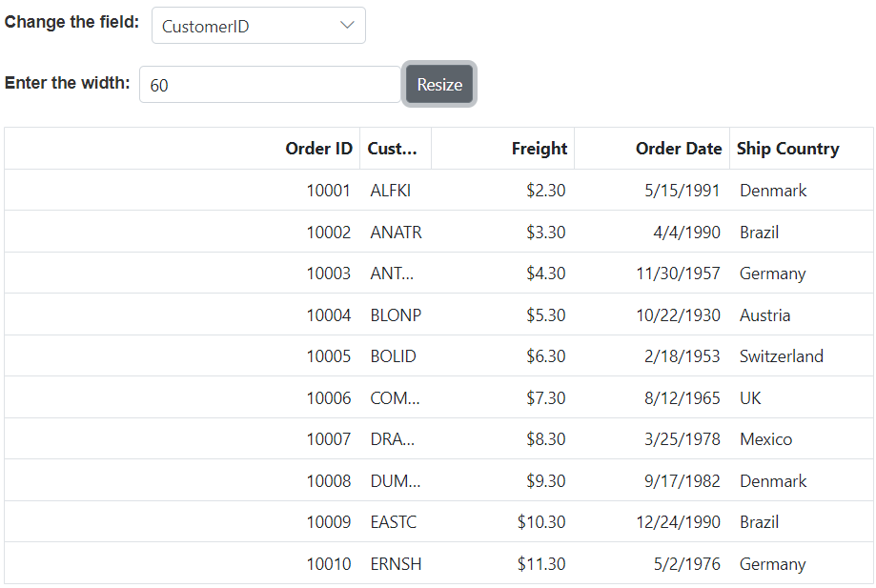Click the 5/2/1976 order date cell

[686, 564]
